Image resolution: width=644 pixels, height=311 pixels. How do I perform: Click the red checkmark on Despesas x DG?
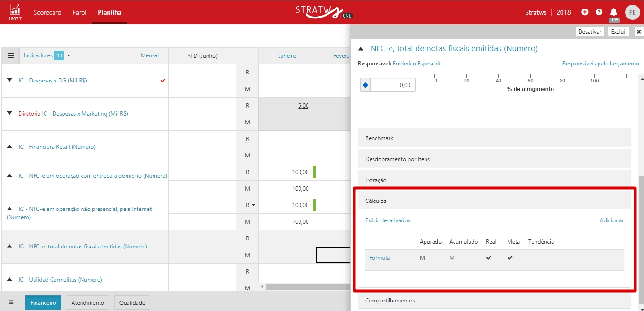163,81
